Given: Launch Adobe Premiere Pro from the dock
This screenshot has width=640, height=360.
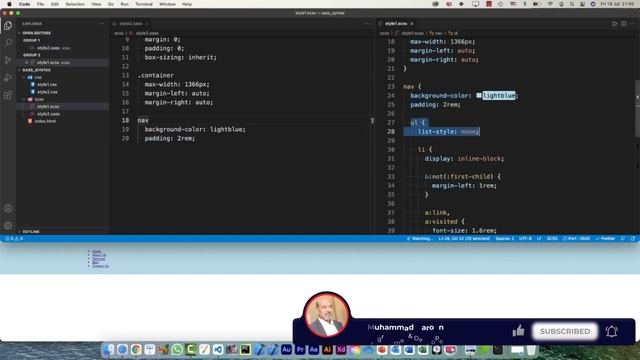Looking at the screenshot, I should click(300, 350).
